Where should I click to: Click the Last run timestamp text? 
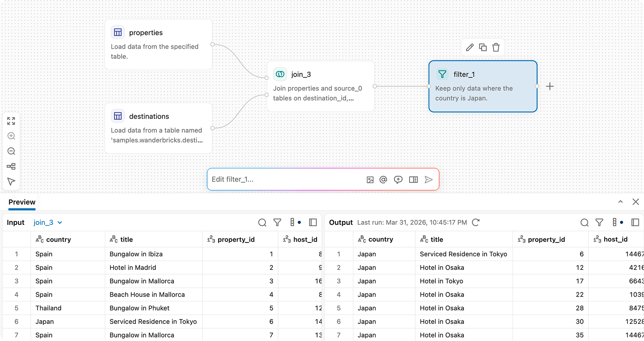coord(412,223)
